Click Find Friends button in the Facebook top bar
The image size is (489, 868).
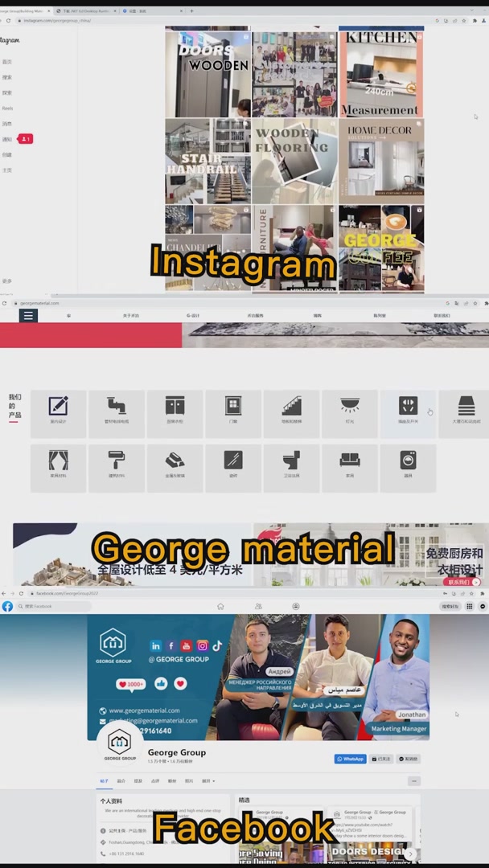[450, 606]
